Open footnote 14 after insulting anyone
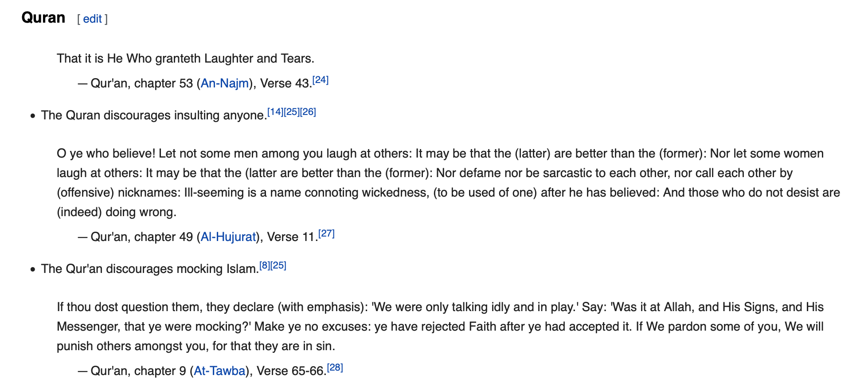 (x=275, y=112)
